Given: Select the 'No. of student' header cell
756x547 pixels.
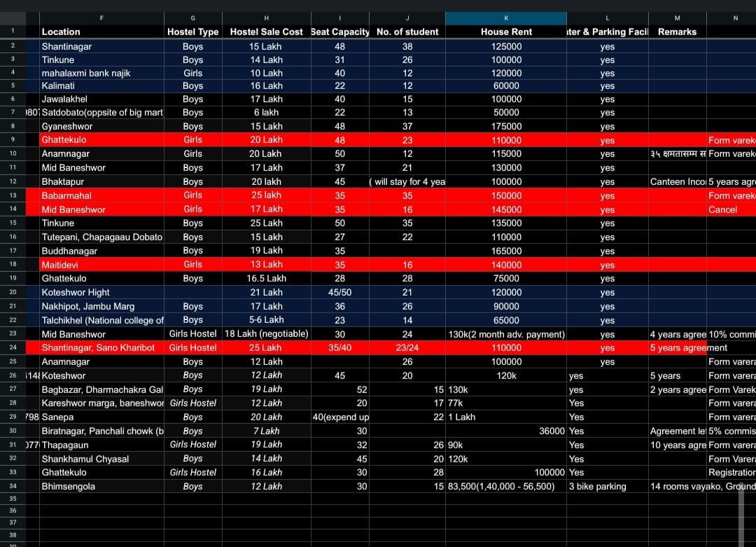Looking at the screenshot, I should click(407, 32).
